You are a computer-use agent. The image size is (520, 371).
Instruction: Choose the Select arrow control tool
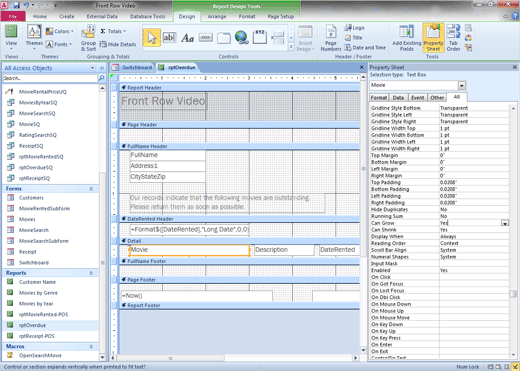point(152,38)
